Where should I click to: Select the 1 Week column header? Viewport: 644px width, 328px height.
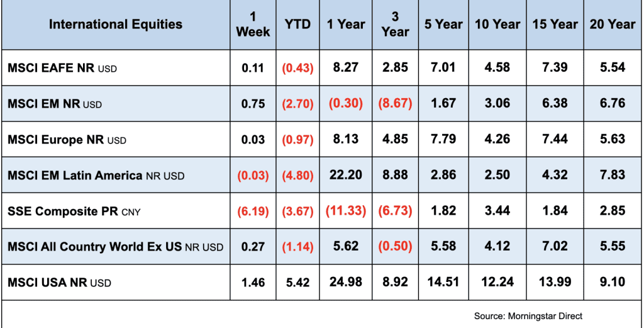(x=253, y=25)
